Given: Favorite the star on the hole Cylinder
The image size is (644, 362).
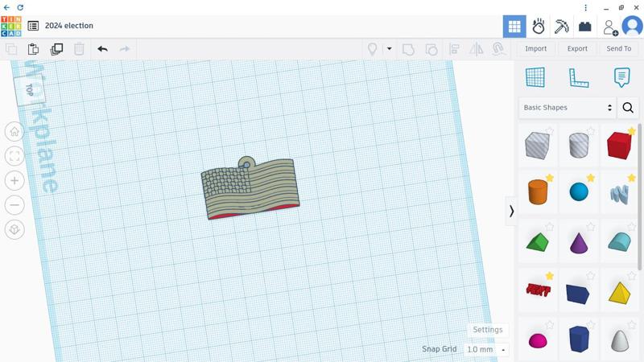Looking at the screenshot, I should point(591,131).
